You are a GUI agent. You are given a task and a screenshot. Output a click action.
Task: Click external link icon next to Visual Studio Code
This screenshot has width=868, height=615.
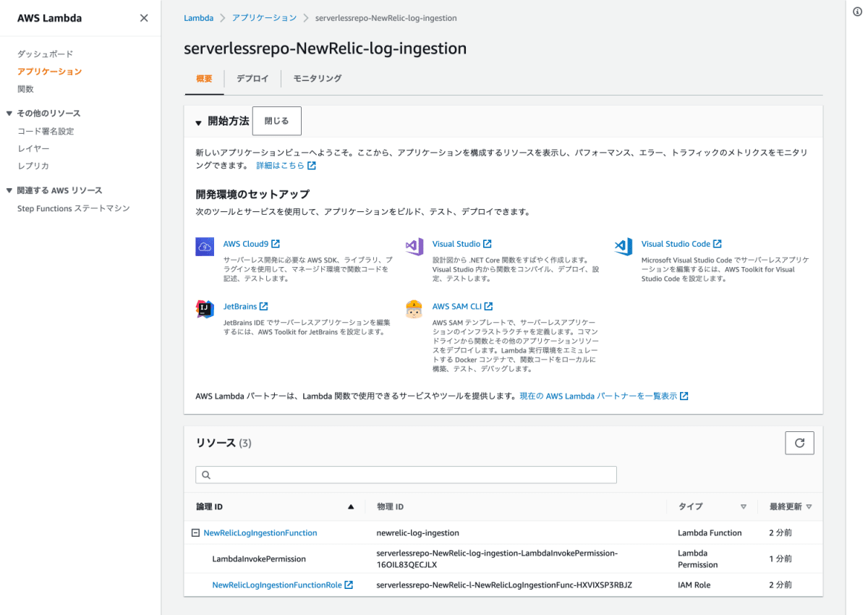point(718,244)
